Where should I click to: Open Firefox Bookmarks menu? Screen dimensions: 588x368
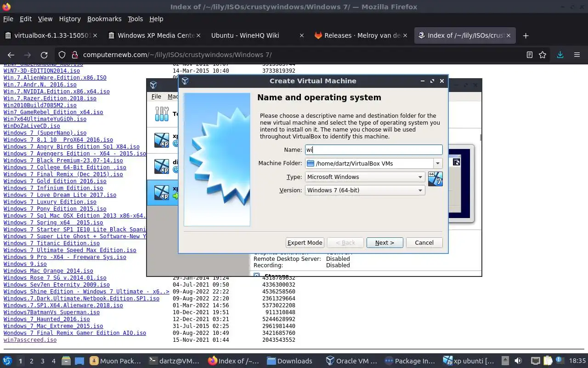tap(104, 19)
